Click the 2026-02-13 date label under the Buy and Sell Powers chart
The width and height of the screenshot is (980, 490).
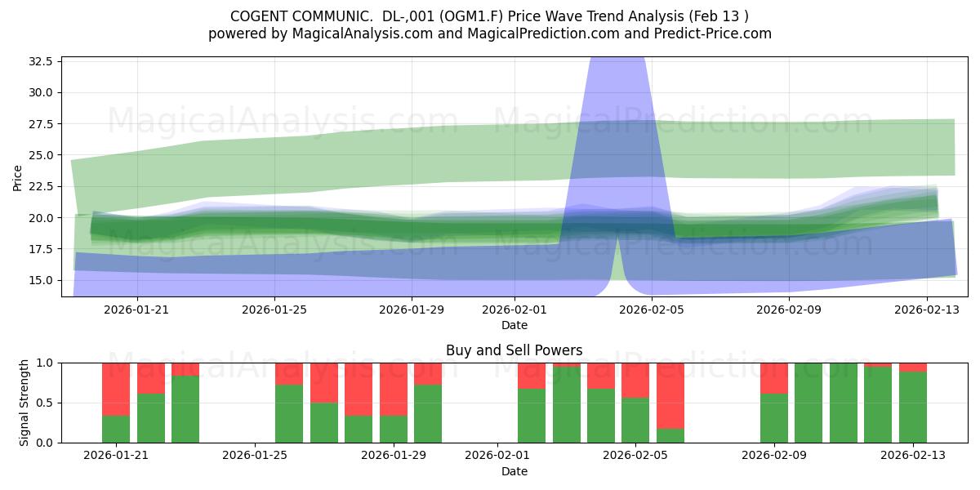913,456
